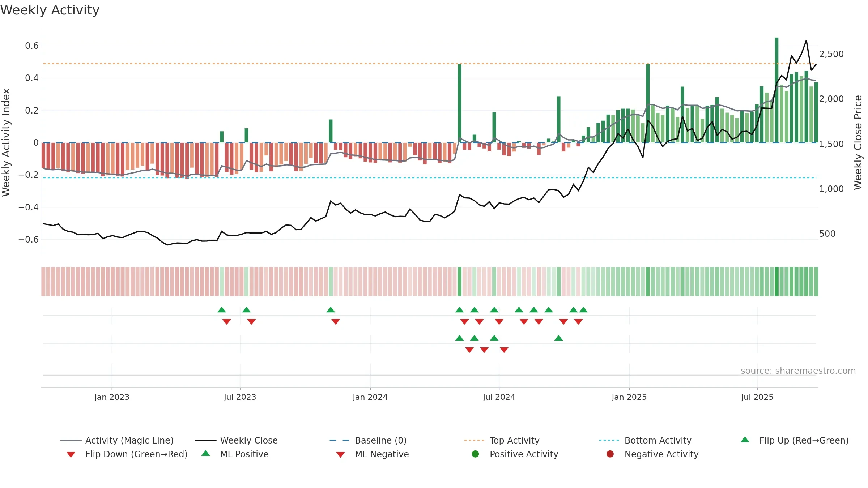Click the 1,000 price axis value
This screenshot has width=868, height=488.
pos(831,189)
